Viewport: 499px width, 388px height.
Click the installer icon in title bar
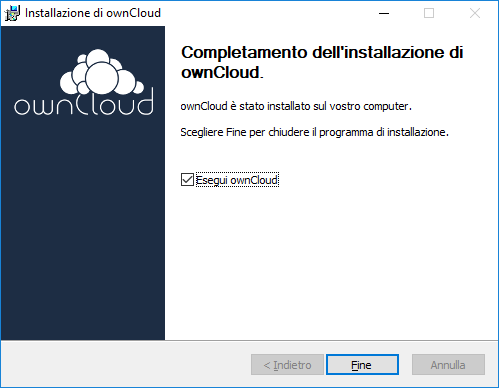[x=12, y=13]
